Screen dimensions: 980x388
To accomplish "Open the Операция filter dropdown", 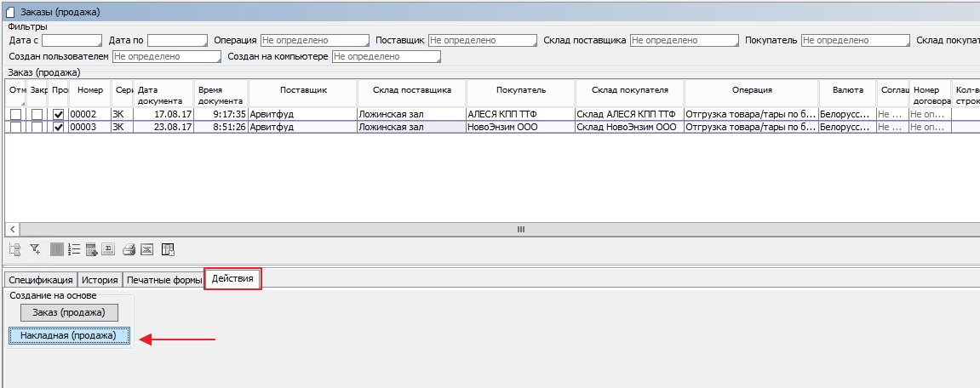I will (315, 40).
